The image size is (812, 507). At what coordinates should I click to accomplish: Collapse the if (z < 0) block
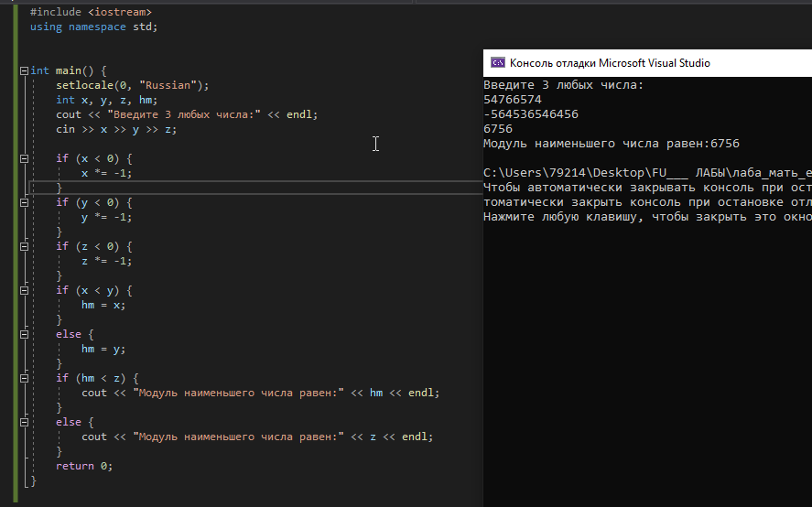point(24,246)
